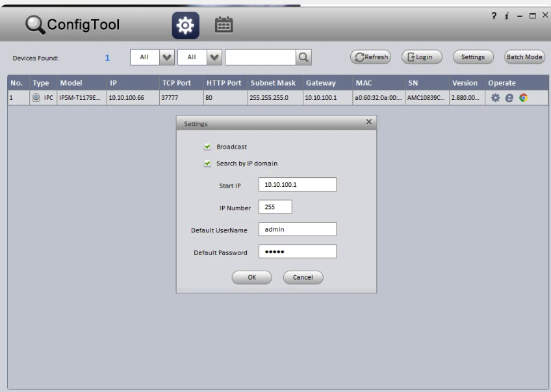Sort by the No. column header
Viewport: 551px width, 392px height.
coord(18,83)
